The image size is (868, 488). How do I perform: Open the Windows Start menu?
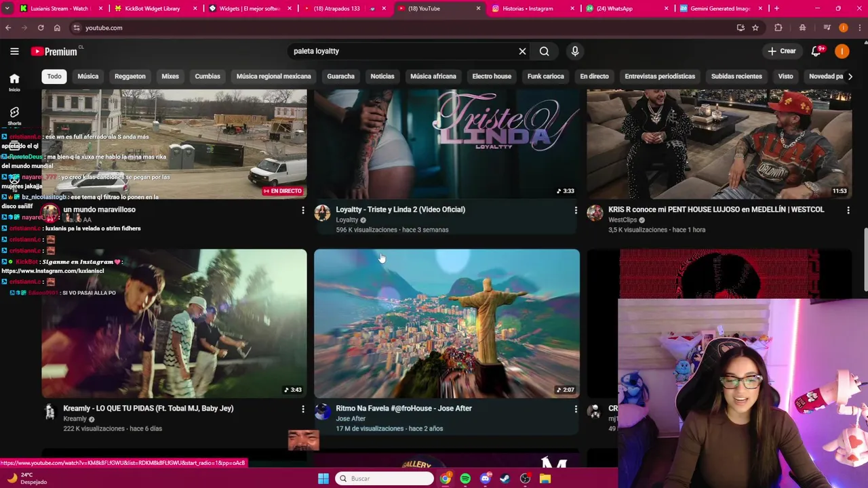coord(323,479)
